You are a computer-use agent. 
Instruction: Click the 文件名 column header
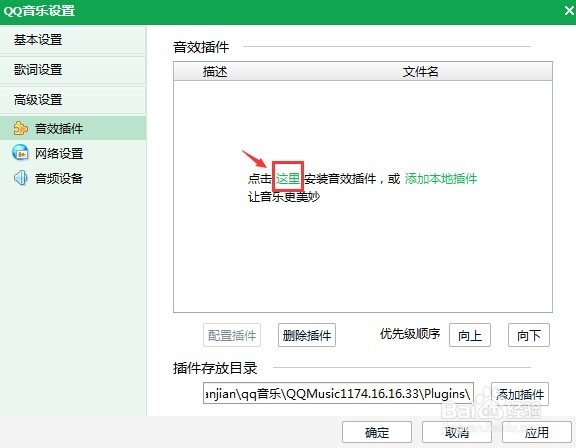coord(421,71)
